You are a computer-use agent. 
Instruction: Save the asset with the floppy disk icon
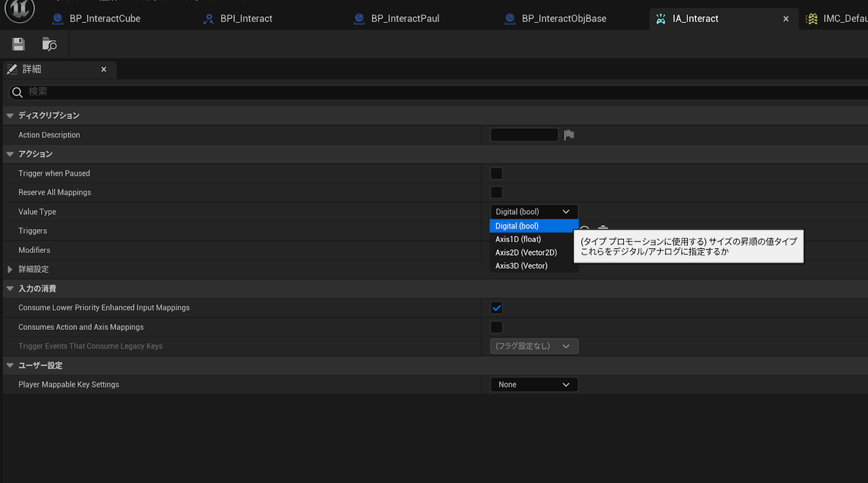18,44
